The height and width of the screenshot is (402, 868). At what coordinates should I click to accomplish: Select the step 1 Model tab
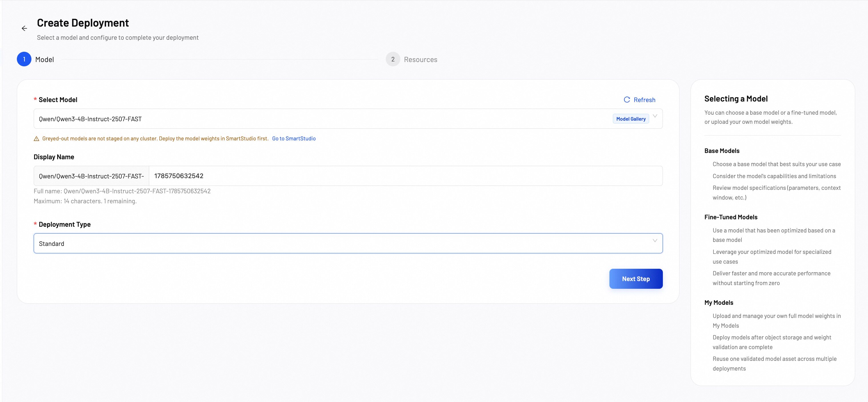[35, 59]
